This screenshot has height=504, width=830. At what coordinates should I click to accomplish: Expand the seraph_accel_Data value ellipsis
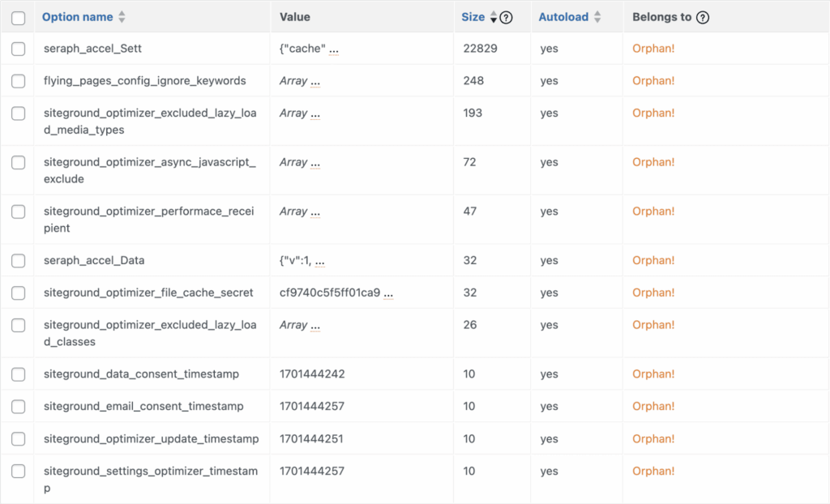319,262
